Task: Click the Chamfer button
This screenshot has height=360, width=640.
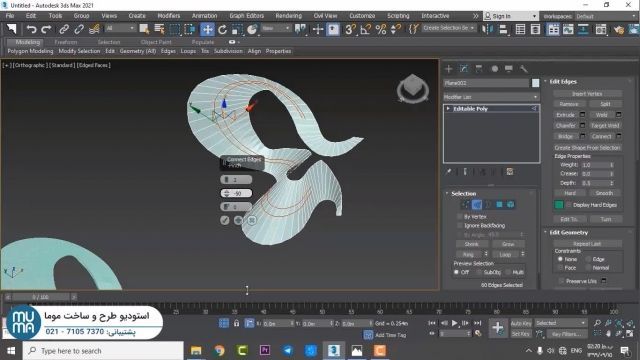Action: point(565,126)
